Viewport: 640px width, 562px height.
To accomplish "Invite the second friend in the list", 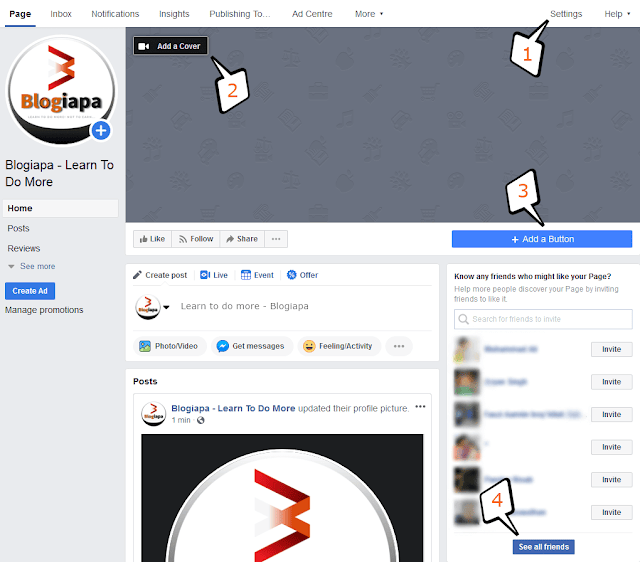I will (x=611, y=382).
